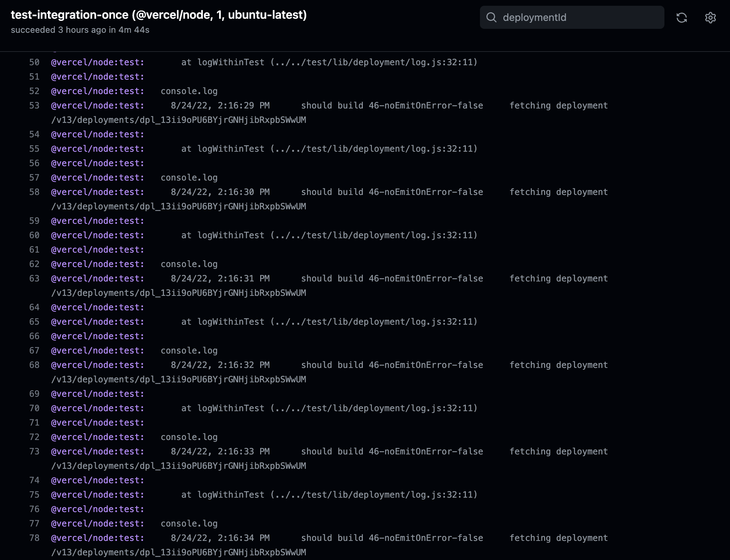Click the succeeded 3 hours ago status text

pyautogui.click(x=80, y=30)
